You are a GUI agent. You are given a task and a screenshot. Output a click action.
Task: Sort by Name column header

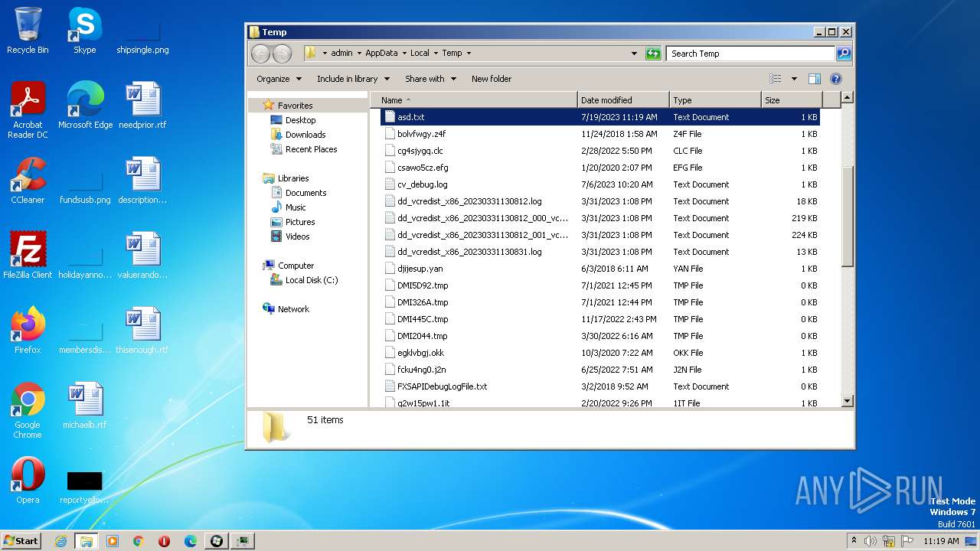click(x=474, y=100)
